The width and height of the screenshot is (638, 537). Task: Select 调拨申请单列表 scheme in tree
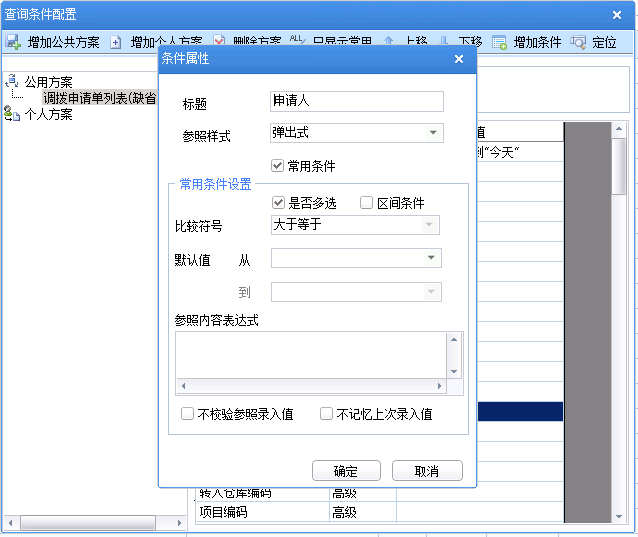(x=99, y=98)
